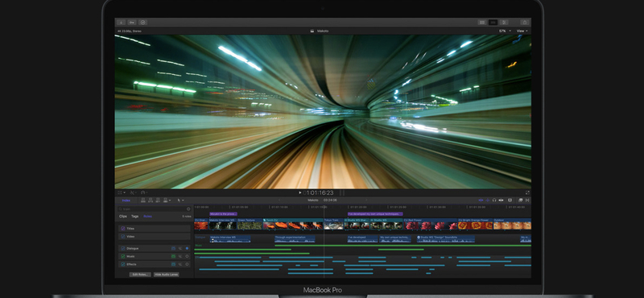The width and height of the screenshot is (644, 298).
Task: Show audio lane for Effects role
Action: [173, 264]
